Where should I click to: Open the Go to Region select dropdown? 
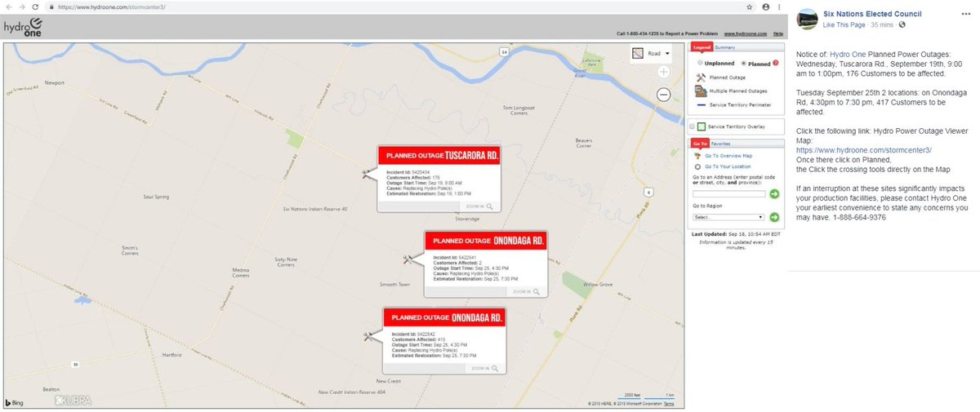click(x=728, y=217)
